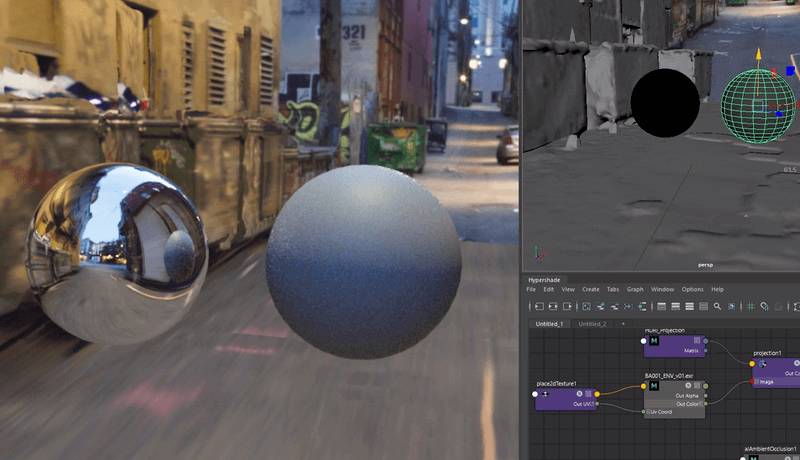Open the Graph menu

pyautogui.click(x=635, y=289)
